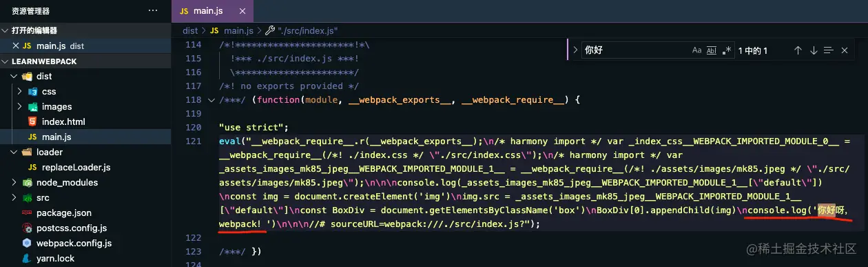Click the HTML5 icon beside index.html

click(32, 121)
